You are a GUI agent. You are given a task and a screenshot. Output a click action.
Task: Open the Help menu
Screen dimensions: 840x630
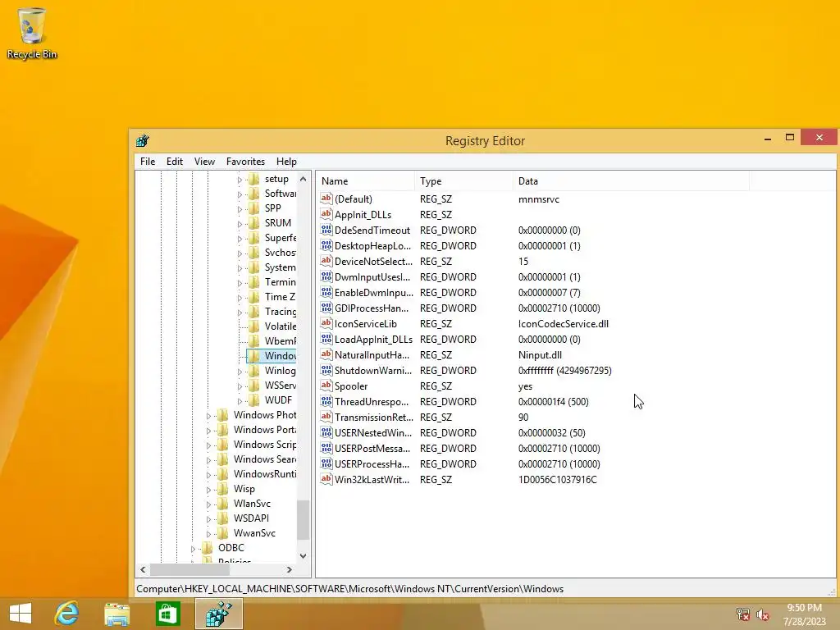coord(286,162)
